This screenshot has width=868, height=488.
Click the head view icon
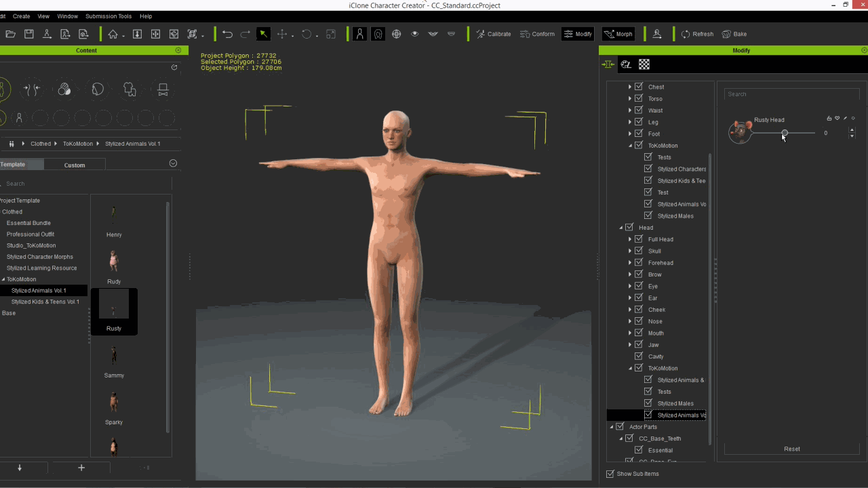click(378, 34)
